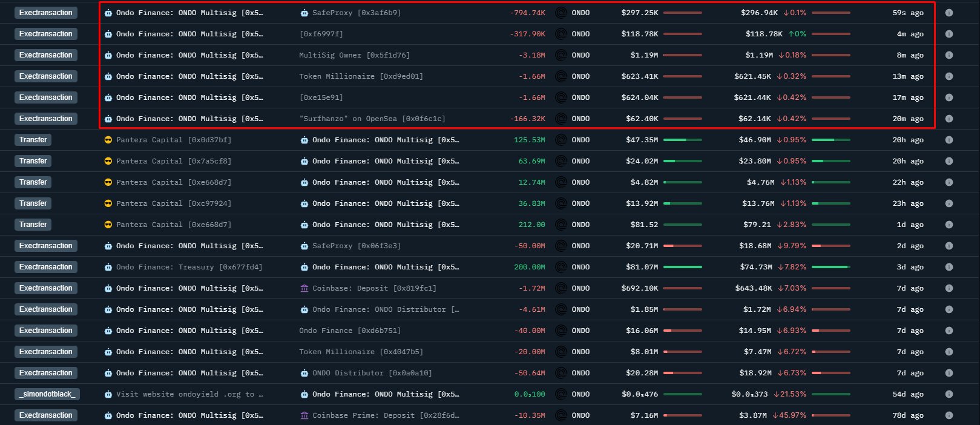The width and height of the screenshot is (980, 425).
Task: Click the green value bar beside $81.07M
Action: coord(683,267)
